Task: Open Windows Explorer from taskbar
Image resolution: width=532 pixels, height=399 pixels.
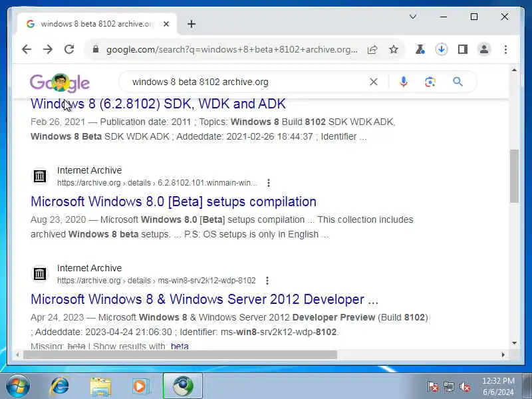Action: (100, 387)
